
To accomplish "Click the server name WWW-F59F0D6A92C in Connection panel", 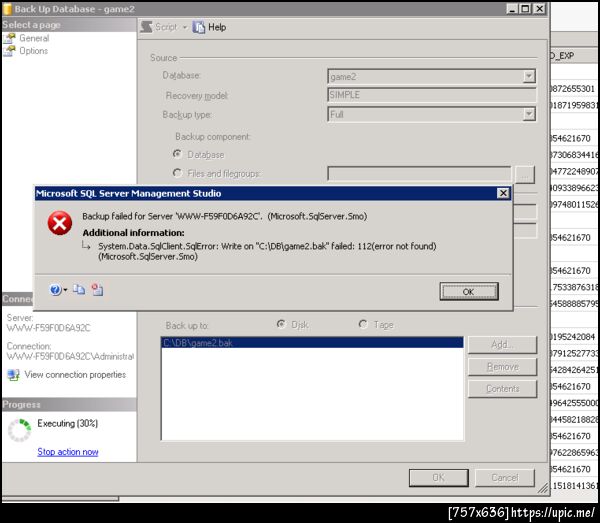I will [x=49, y=328].
